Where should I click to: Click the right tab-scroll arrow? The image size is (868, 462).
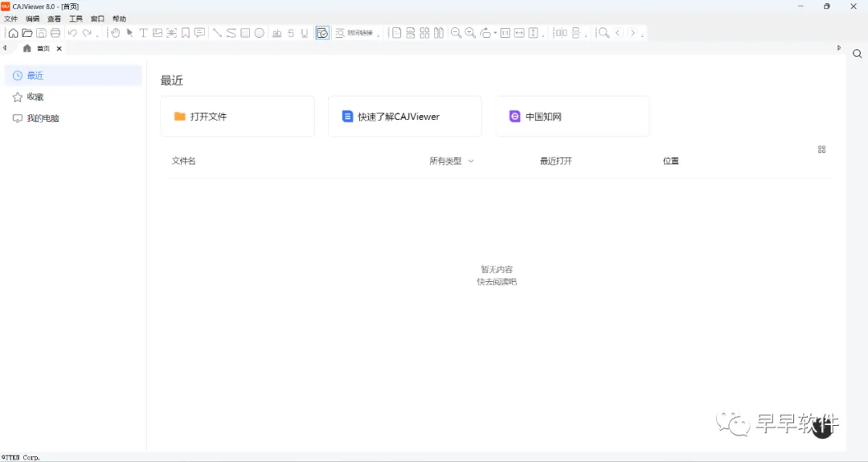coord(838,48)
